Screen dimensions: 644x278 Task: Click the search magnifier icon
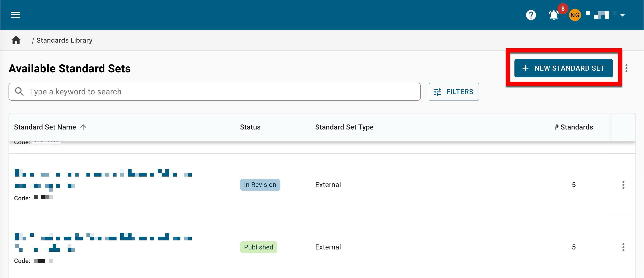click(19, 92)
